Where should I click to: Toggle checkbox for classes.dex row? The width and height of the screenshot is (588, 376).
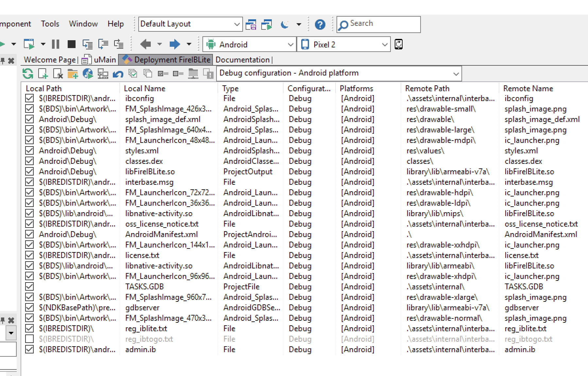click(x=29, y=161)
